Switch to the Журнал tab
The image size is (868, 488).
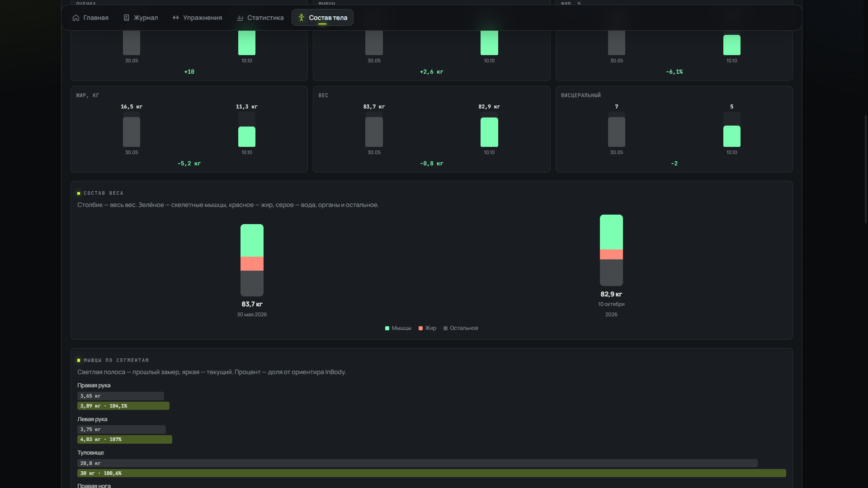pos(141,18)
